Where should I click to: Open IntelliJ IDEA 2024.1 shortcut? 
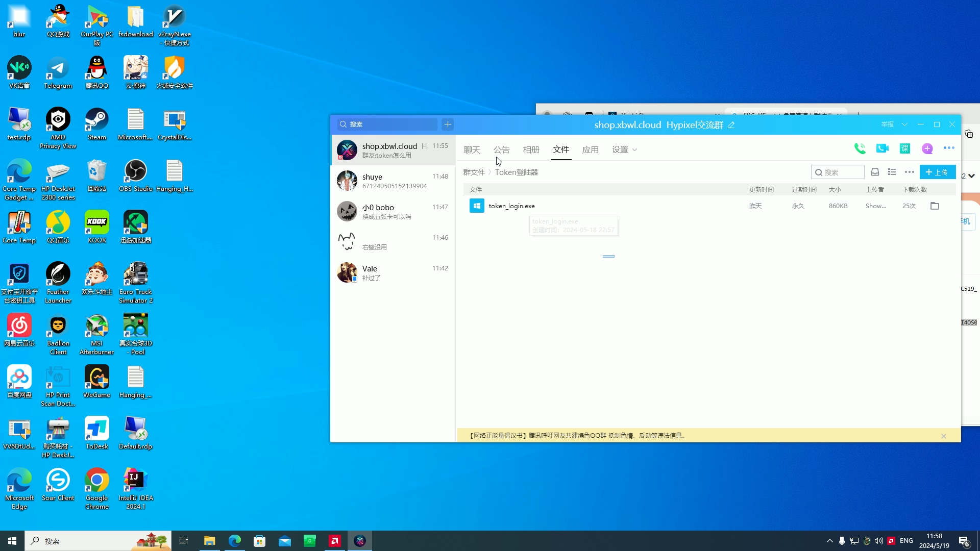[x=135, y=489]
